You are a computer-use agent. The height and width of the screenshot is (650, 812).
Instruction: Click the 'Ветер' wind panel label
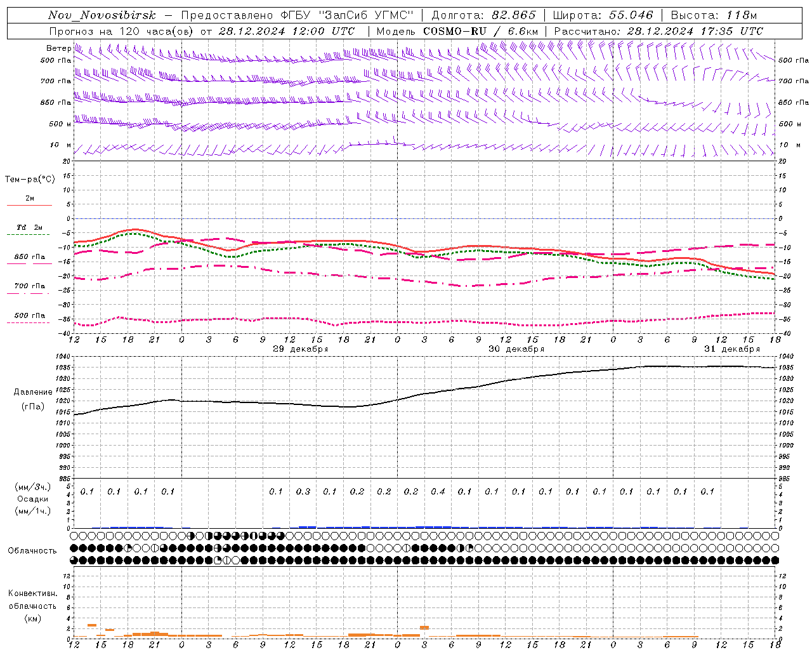point(58,48)
